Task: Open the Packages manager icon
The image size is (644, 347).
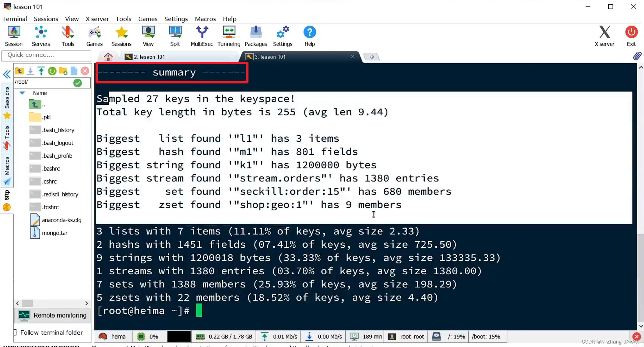Action: coord(255,36)
